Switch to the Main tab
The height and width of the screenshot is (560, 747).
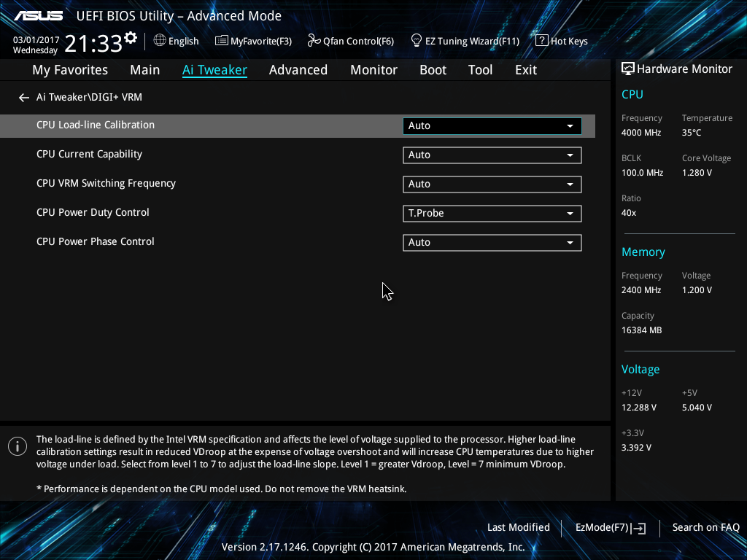(x=145, y=70)
